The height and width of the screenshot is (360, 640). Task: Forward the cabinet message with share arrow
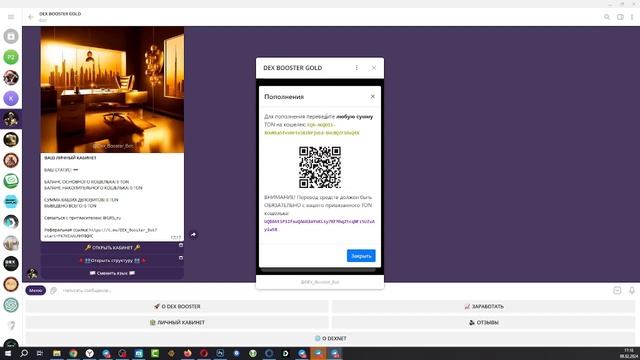tap(193, 235)
